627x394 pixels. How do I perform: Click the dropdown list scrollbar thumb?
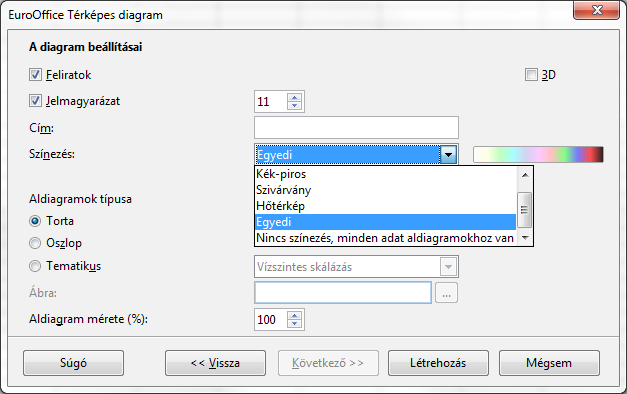[x=524, y=210]
